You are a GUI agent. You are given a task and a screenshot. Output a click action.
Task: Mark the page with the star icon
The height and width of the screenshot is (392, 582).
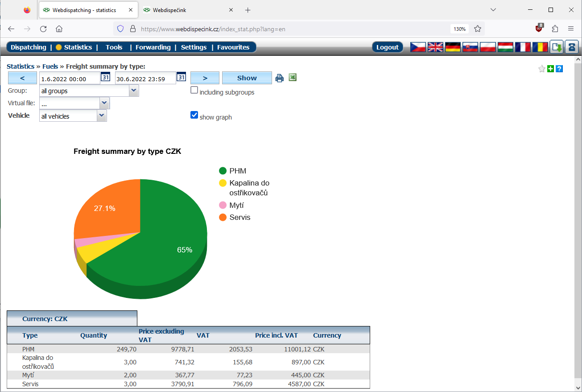542,69
